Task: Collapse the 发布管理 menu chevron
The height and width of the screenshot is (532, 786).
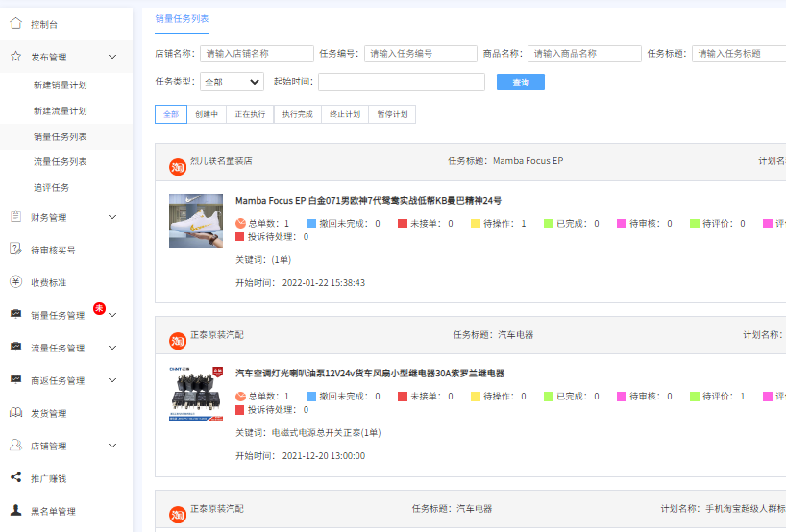Action: point(112,58)
